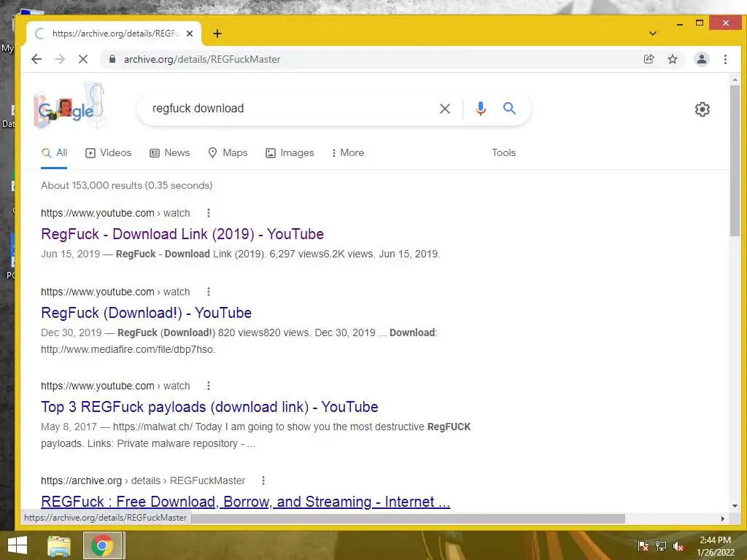Click the horizontal scroll right arrow
The width and height of the screenshot is (747, 560).
coord(723,518)
